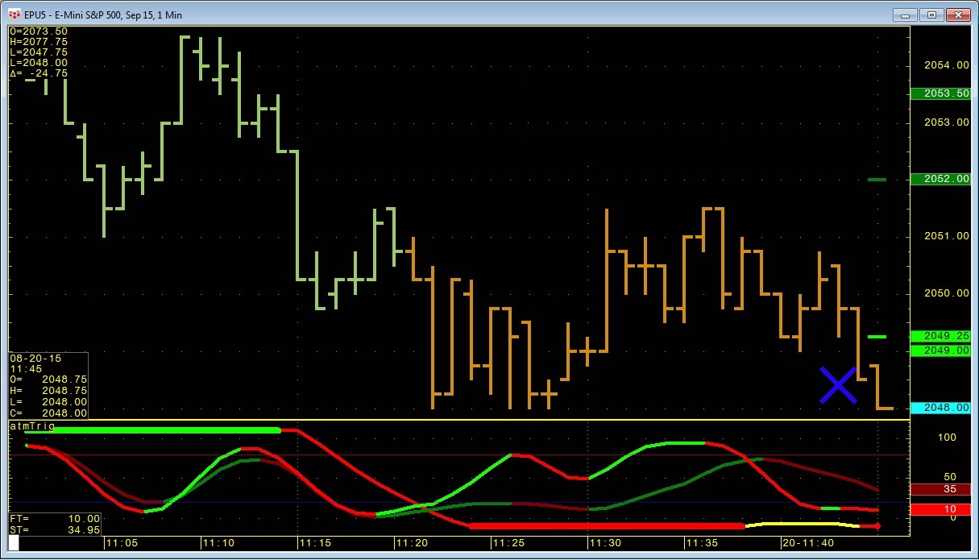Click the bright green dash at 2049.25
This screenshot has width=979, height=560.
[877, 336]
